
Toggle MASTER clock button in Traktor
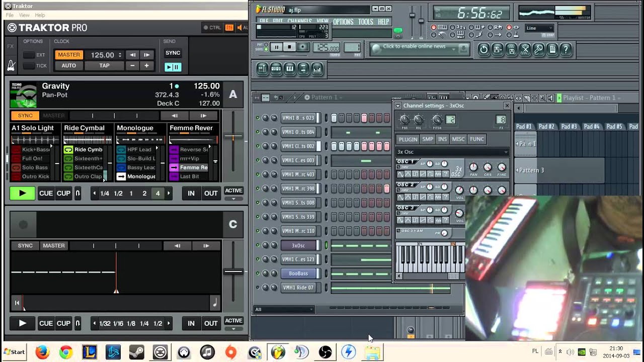coord(68,55)
